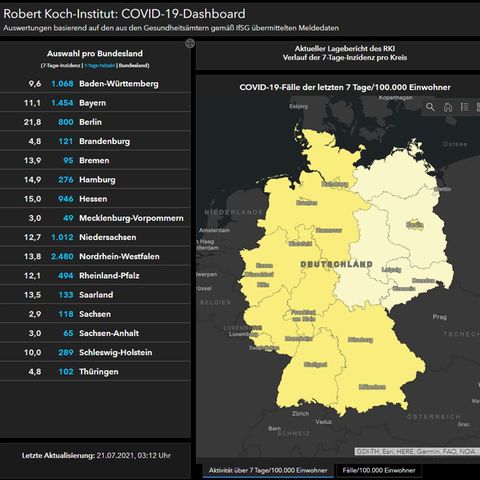Select the Sachsen-Anhalt row
Viewport: 480px width, 480px height.
(95, 333)
